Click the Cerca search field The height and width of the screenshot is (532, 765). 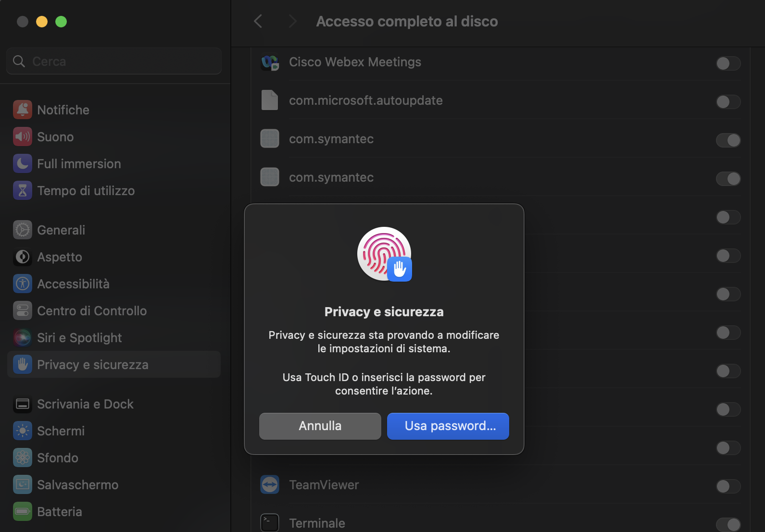click(x=114, y=61)
